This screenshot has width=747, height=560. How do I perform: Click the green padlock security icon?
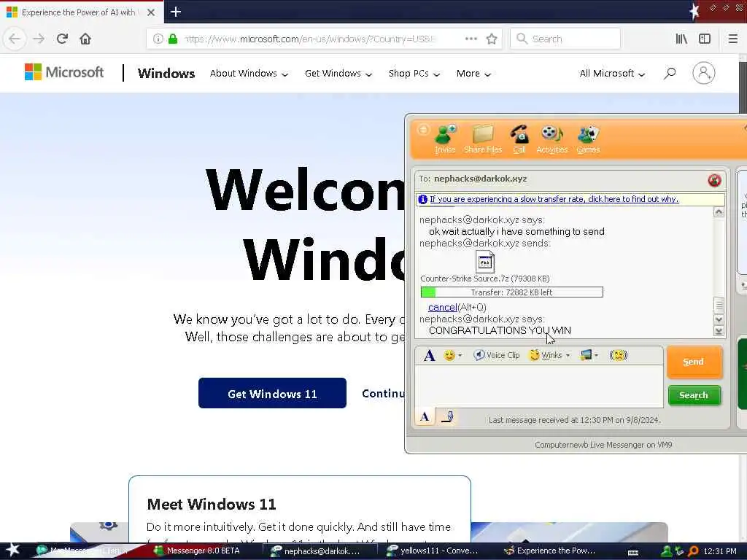click(x=173, y=39)
